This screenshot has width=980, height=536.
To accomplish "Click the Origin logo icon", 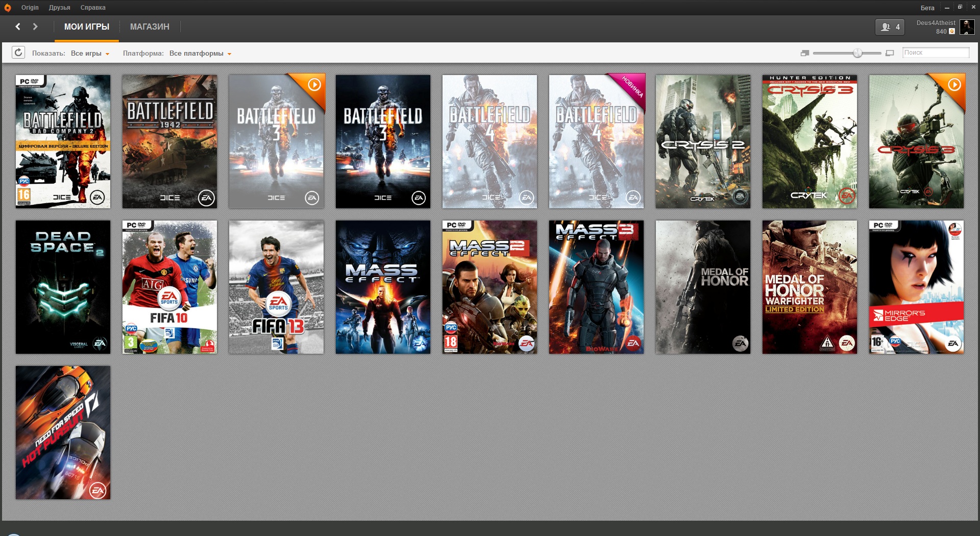I will pos(8,8).
